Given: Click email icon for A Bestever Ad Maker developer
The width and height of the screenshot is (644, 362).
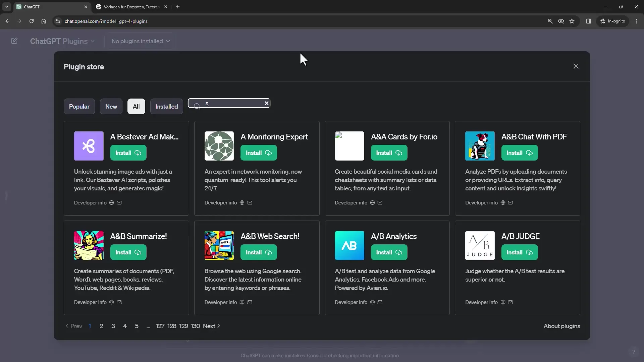Looking at the screenshot, I should pos(119,203).
